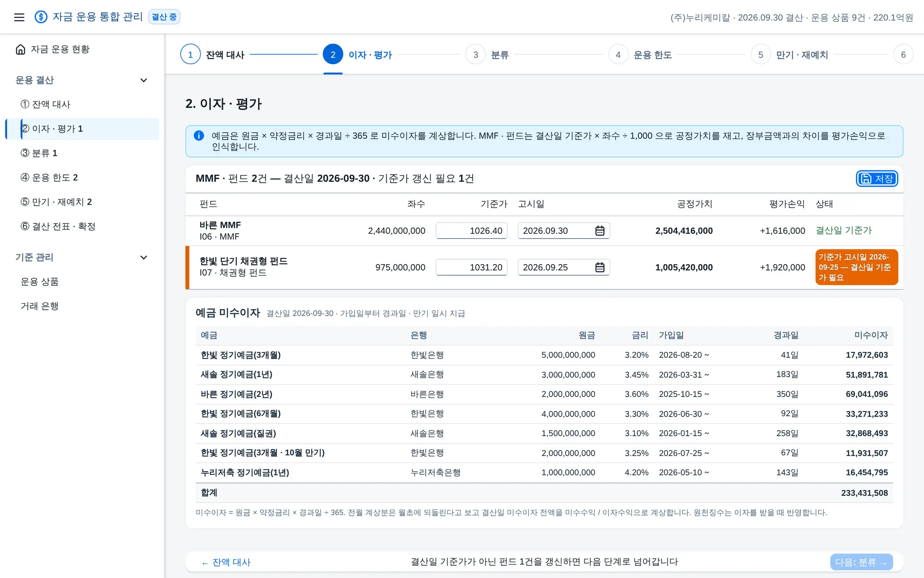Open calendar picker for 바른 MMF 고시일
924x578 pixels.
click(600, 231)
